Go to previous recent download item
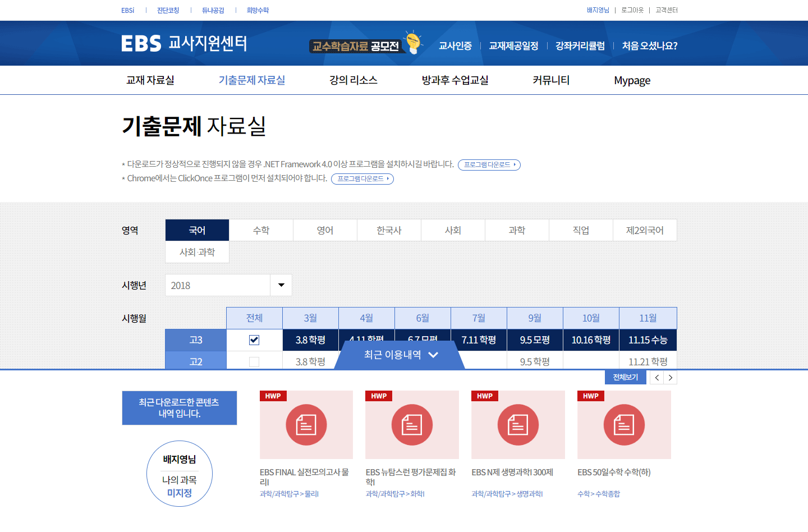The height and width of the screenshot is (532, 808). pyautogui.click(x=656, y=378)
